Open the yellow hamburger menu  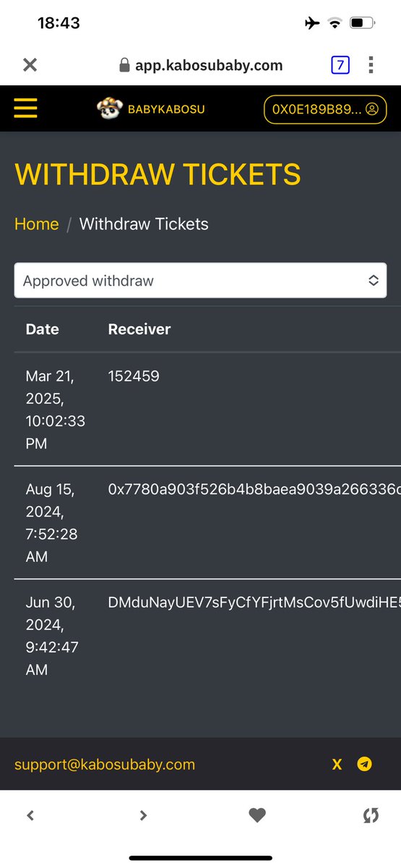(x=25, y=109)
